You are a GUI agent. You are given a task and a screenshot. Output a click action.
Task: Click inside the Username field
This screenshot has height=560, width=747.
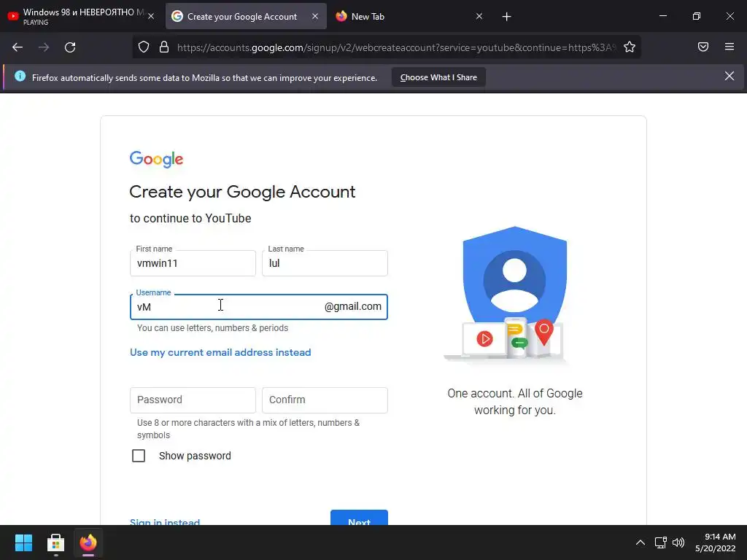[259, 307]
